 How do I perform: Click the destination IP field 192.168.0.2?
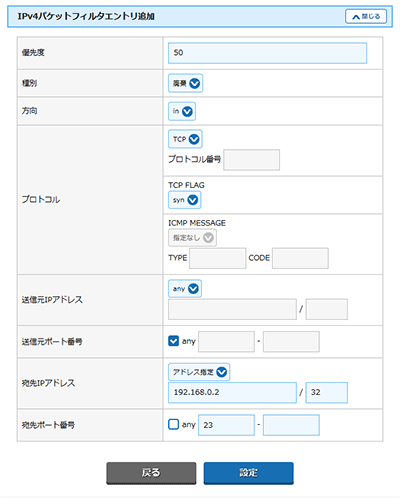(x=232, y=393)
